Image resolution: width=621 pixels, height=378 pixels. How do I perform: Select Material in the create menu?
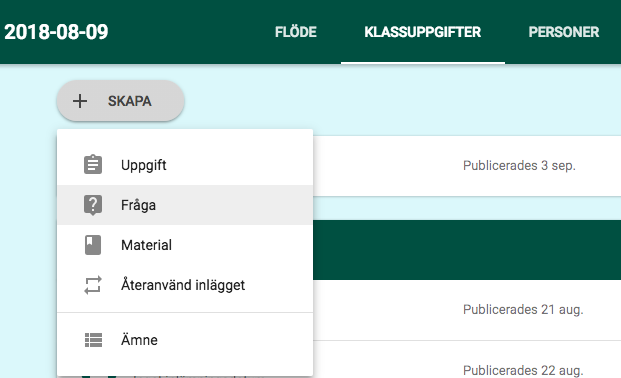185,245
